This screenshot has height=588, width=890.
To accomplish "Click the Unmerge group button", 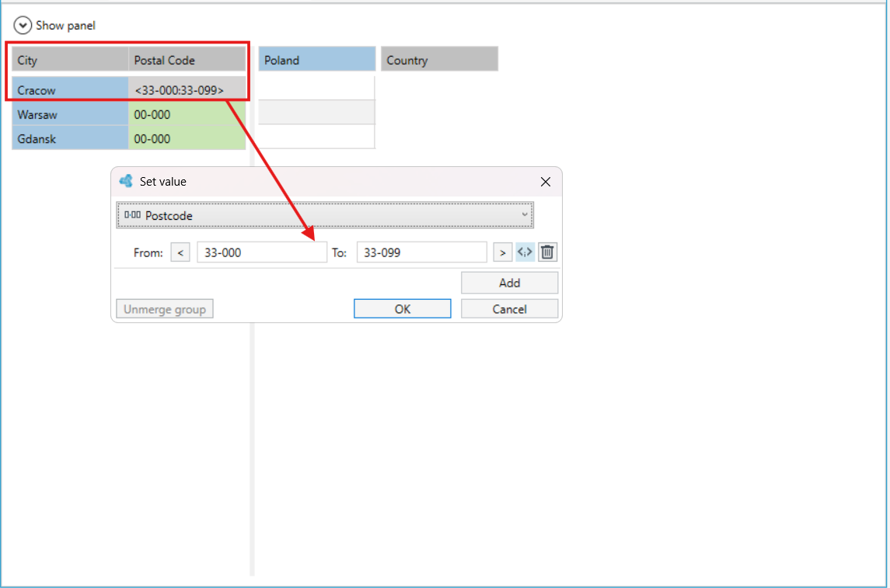I will tap(165, 309).
